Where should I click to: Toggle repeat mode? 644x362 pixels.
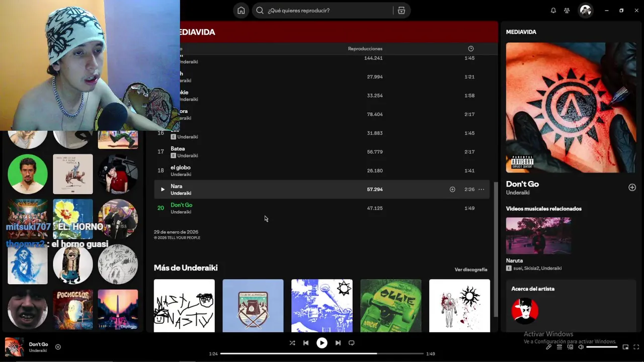(352, 343)
